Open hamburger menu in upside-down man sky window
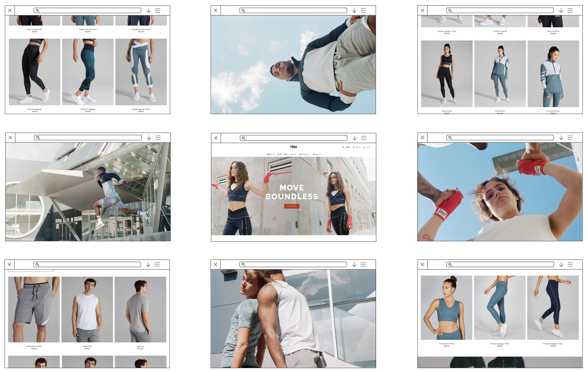588x372 pixels. coord(363,11)
